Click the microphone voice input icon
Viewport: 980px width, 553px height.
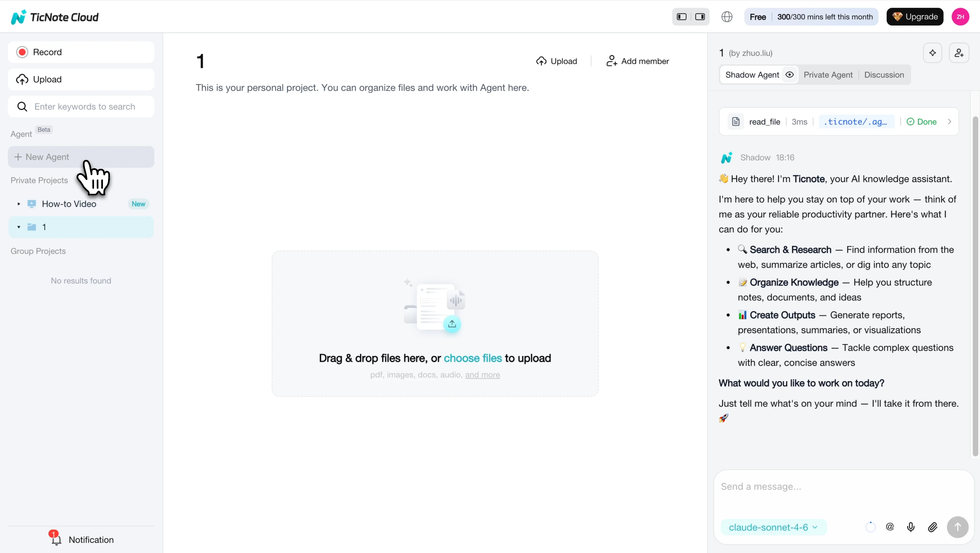pos(911,527)
